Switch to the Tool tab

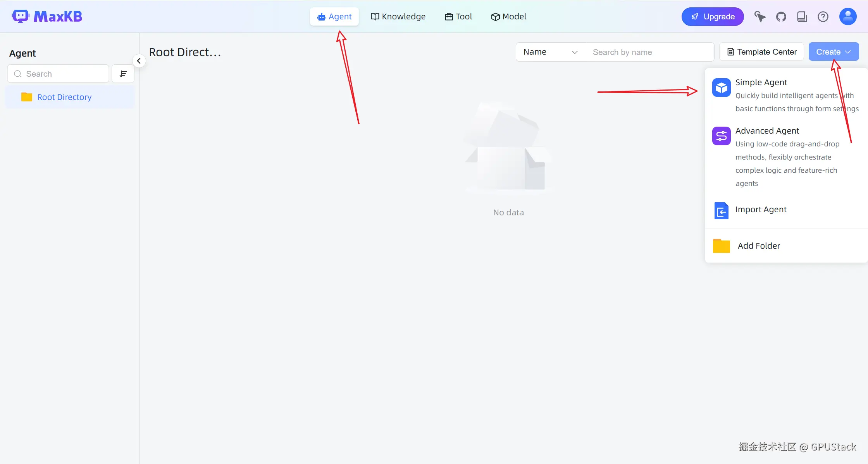point(458,17)
